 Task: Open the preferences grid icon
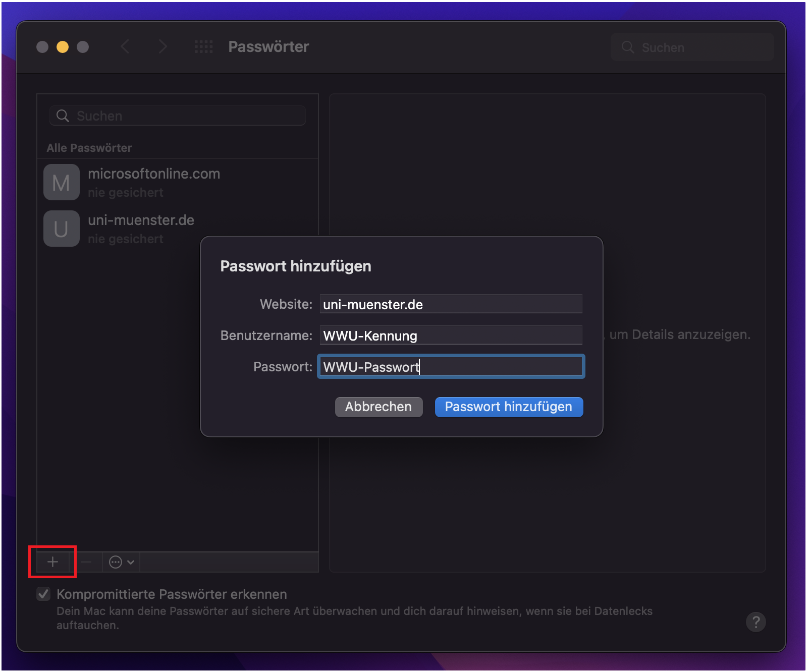click(204, 46)
